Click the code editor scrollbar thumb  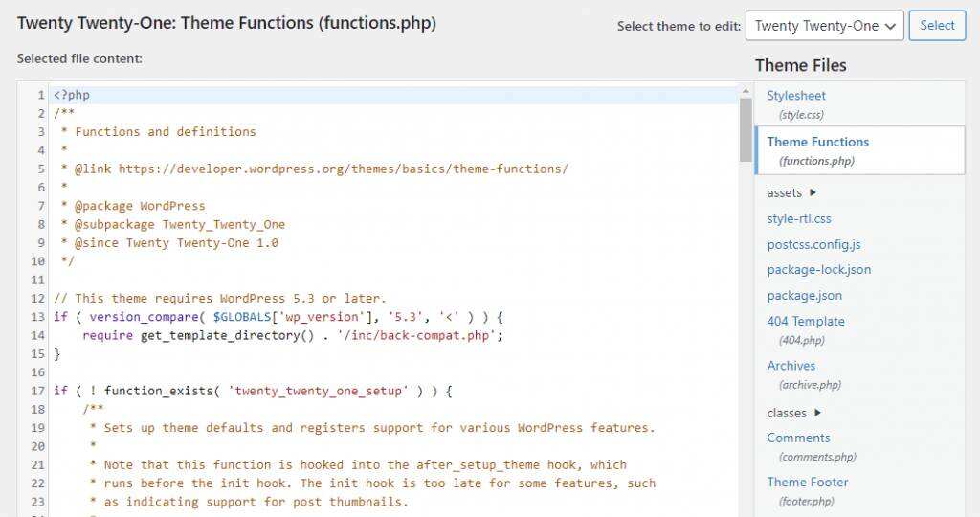745,130
